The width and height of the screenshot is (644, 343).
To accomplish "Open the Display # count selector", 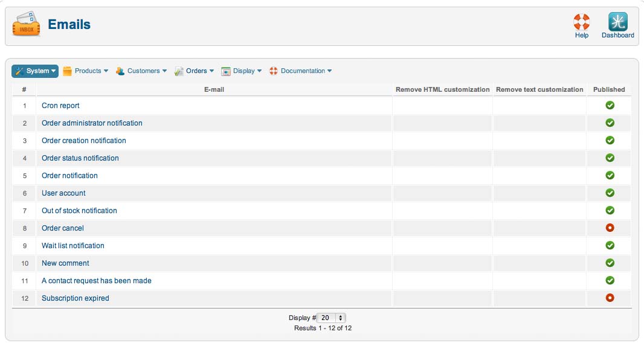I will pos(332,318).
